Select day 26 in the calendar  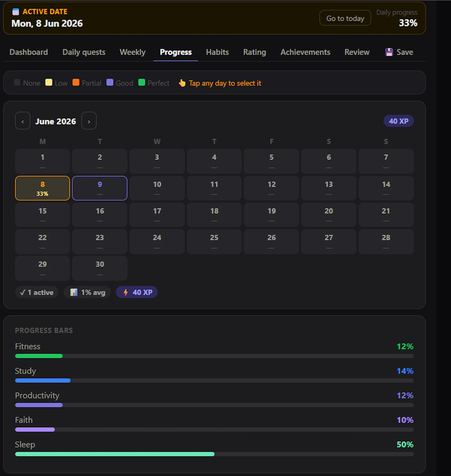point(271,242)
